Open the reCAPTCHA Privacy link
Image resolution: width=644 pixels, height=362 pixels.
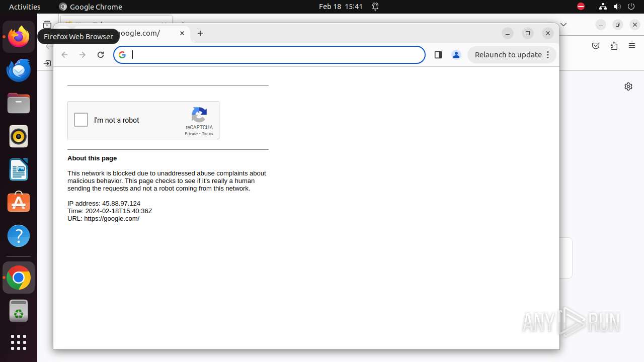(x=191, y=133)
